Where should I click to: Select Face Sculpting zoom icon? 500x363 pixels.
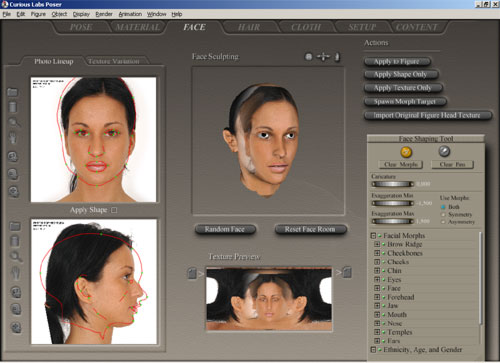(x=337, y=57)
